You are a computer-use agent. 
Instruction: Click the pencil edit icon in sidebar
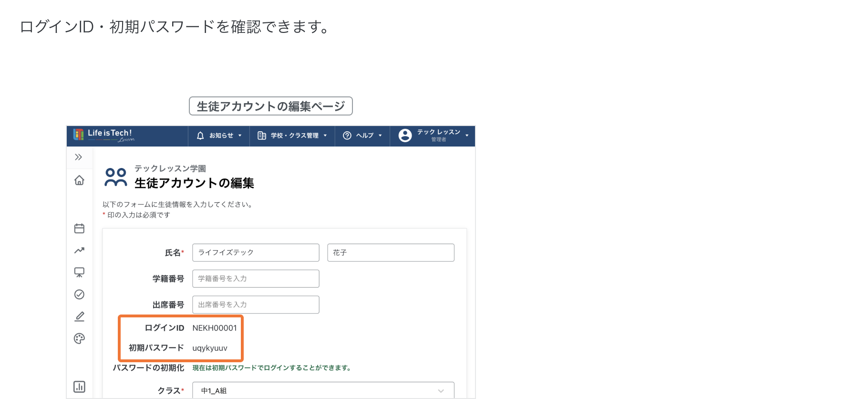tap(79, 316)
